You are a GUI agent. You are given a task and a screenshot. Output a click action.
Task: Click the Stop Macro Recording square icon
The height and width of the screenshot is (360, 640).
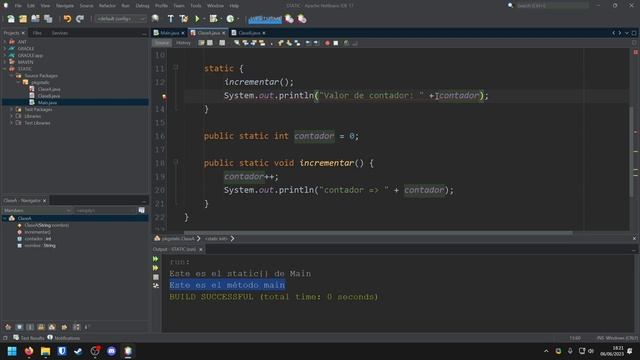click(336, 43)
